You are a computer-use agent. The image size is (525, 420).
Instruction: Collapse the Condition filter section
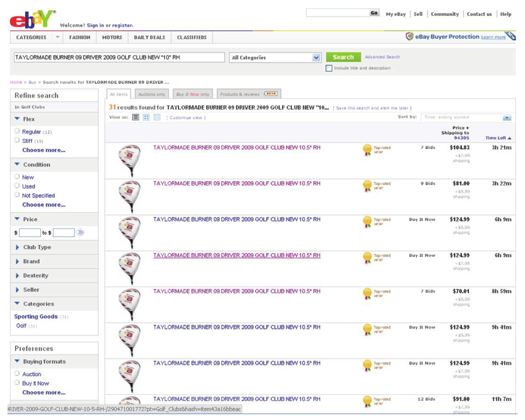click(17, 164)
